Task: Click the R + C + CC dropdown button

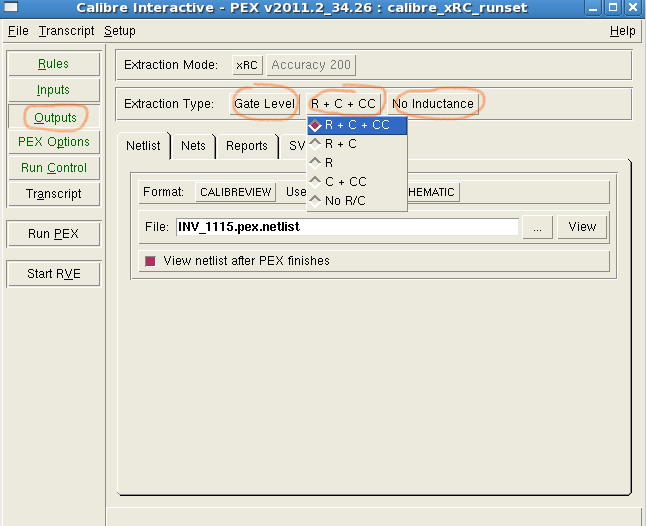Action: pos(344,104)
